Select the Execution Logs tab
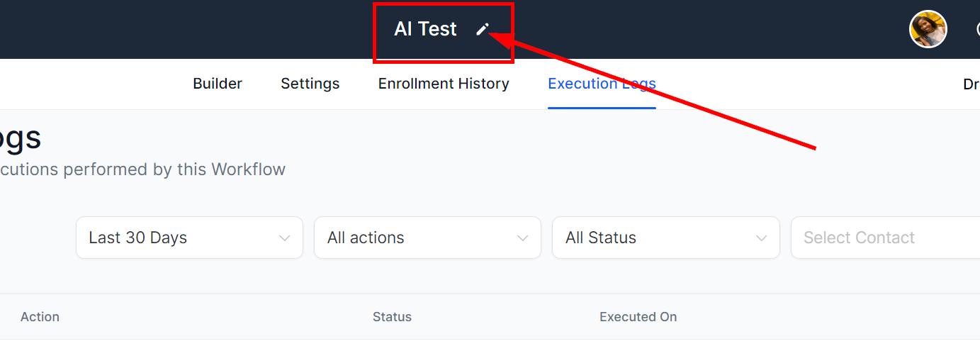Viewport: 980px width, 351px height. (602, 84)
